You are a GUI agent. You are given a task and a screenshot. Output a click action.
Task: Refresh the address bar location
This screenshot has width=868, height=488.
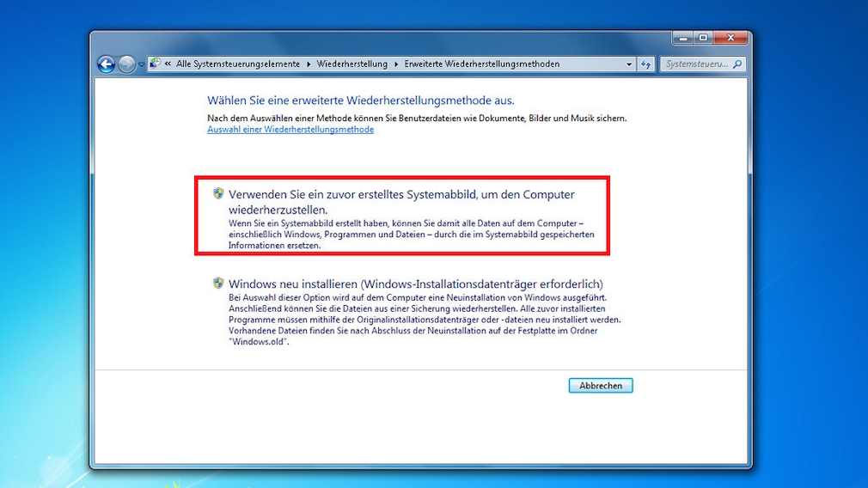click(645, 64)
